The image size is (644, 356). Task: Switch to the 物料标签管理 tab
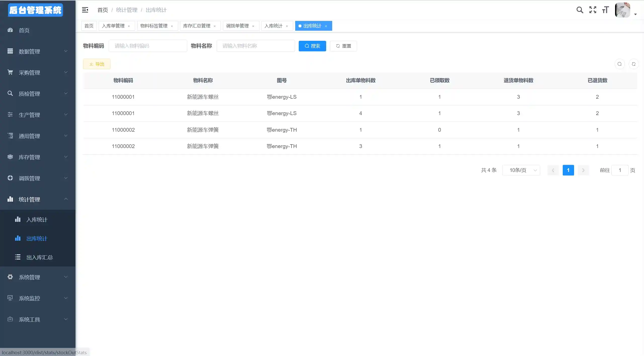[154, 26]
